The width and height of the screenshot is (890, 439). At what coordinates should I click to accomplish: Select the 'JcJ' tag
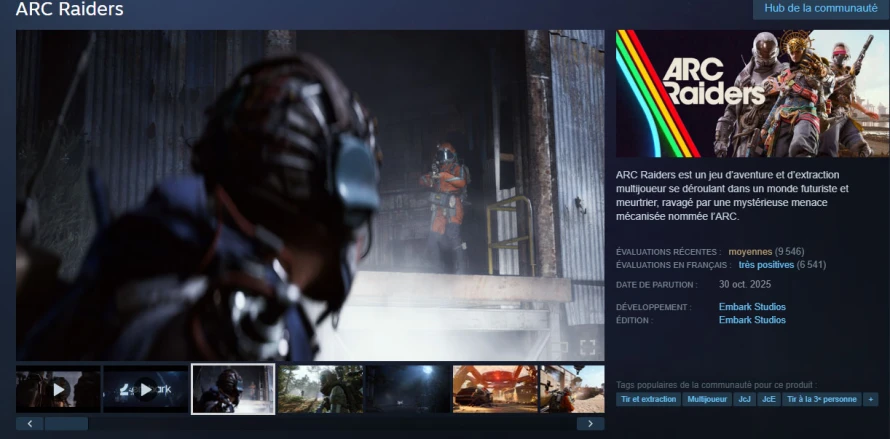(x=744, y=399)
